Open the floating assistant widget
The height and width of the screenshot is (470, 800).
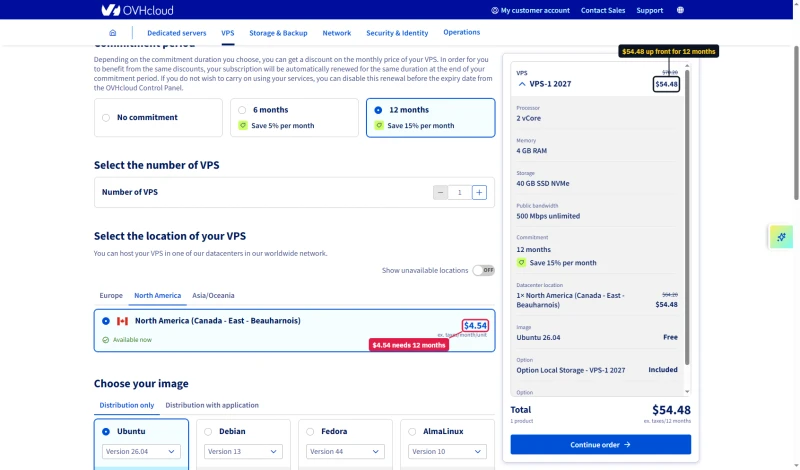point(781,237)
